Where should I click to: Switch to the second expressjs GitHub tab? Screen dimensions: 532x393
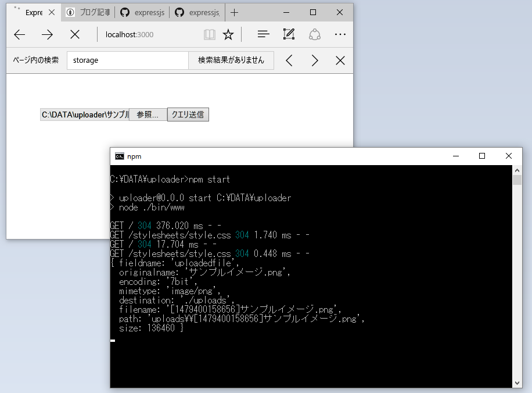coord(197,13)
